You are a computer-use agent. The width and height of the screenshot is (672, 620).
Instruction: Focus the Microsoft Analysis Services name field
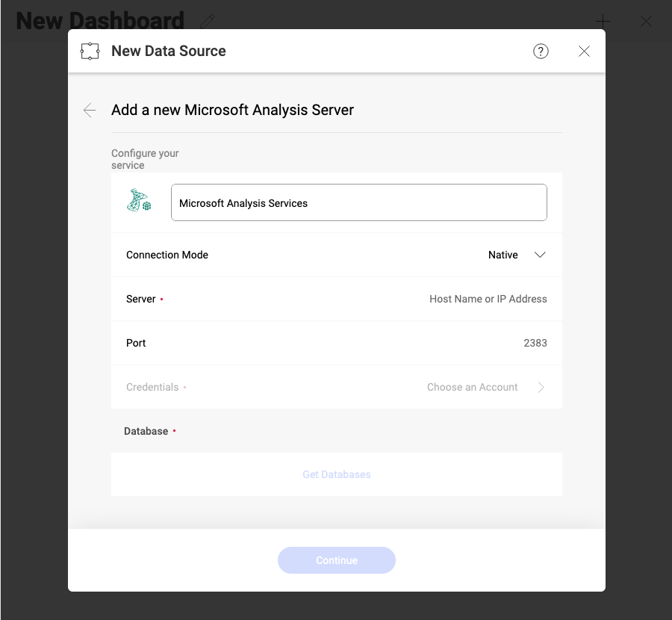coord(358,202)
